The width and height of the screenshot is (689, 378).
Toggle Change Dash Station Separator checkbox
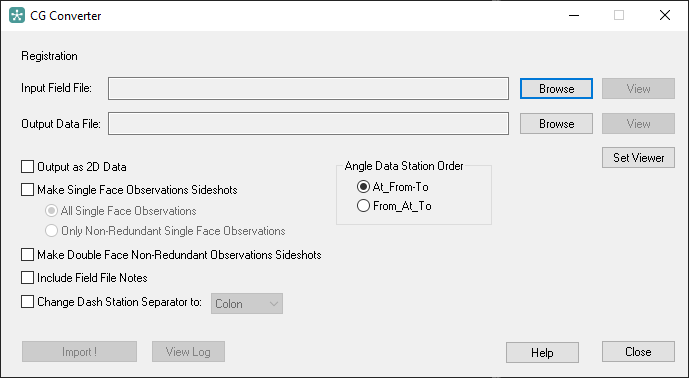tap(28, 302)
